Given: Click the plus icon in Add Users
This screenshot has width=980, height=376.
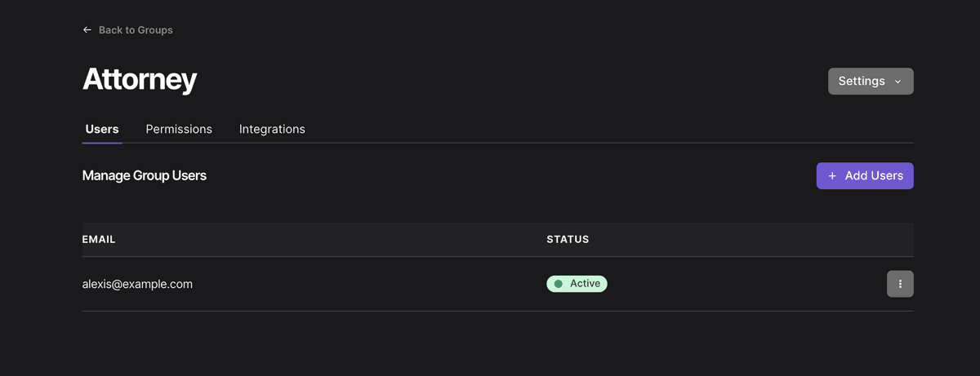Looking at the screenshot, I should point(832,176).
